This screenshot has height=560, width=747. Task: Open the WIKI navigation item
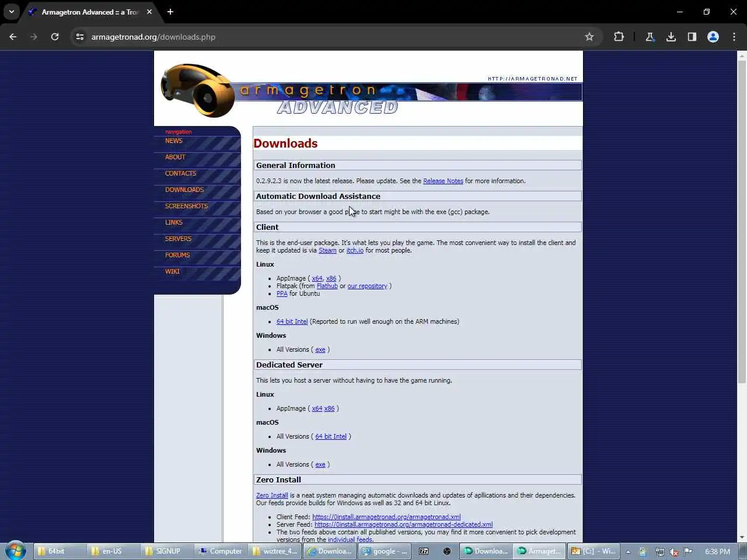(172, 271)
